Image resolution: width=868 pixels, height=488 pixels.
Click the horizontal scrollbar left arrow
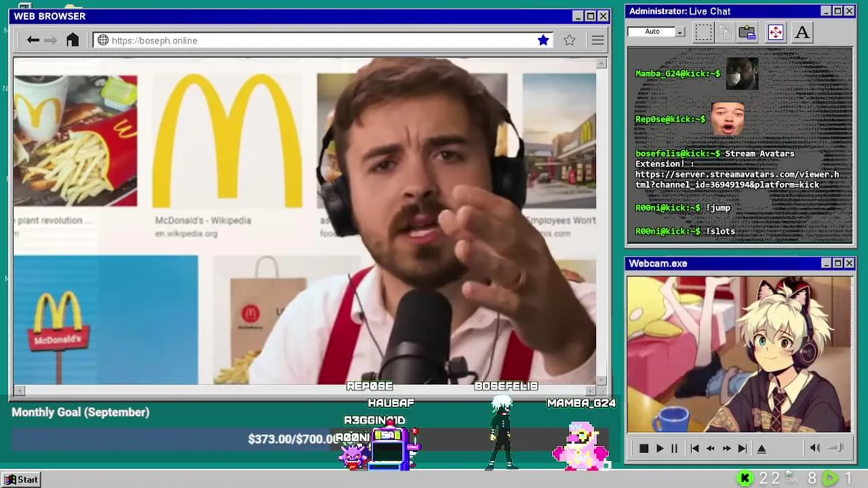click(x=19, y=390)
